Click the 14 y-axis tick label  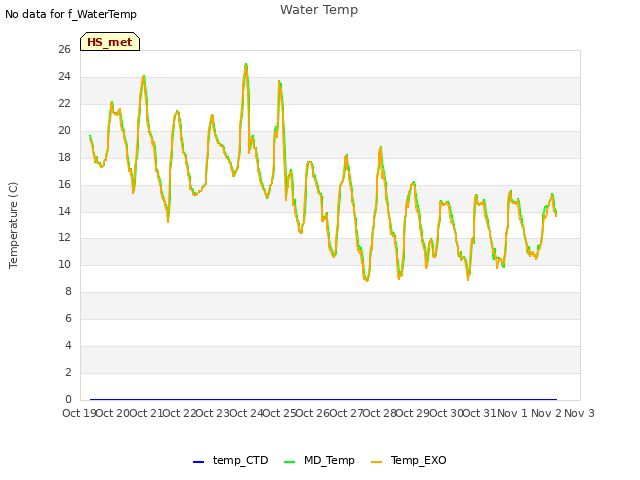[64, 211]
